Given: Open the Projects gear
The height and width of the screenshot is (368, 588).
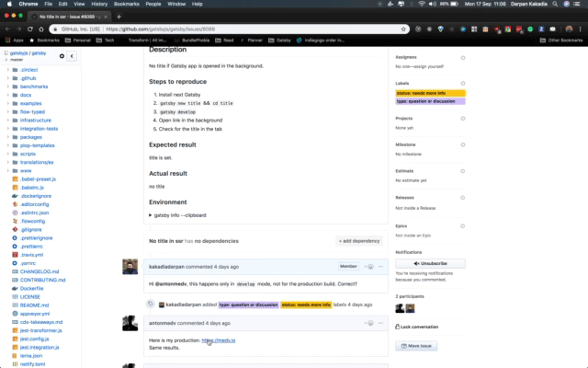Looking at the screenshot, I should point(463,119).
